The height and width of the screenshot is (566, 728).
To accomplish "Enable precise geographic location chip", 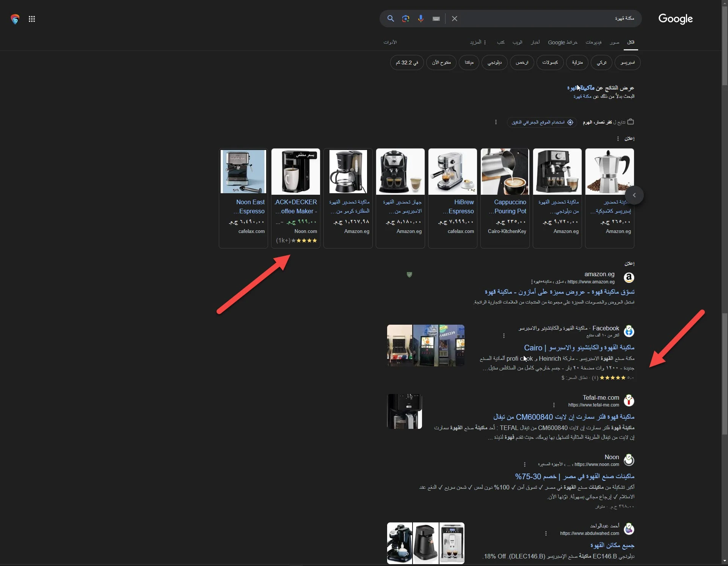I will click(541, 122).
